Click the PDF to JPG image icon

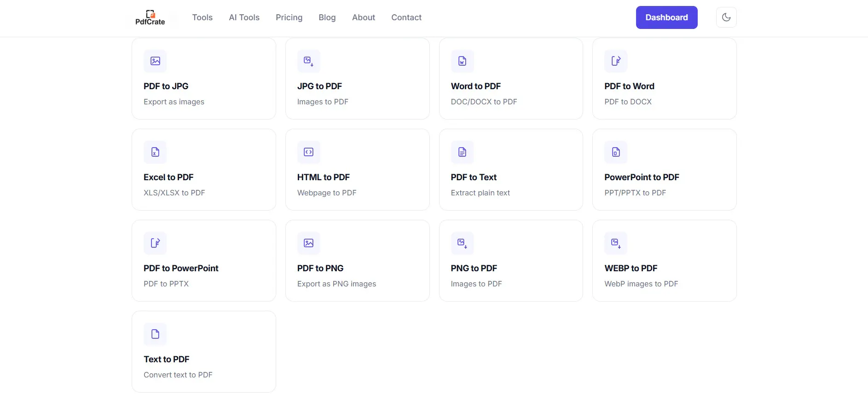tap(155, 61)
